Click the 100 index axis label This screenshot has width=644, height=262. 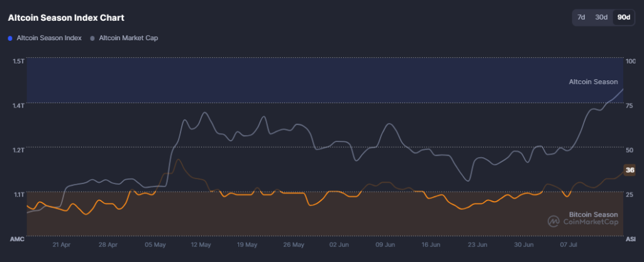[x=630, y=61]
